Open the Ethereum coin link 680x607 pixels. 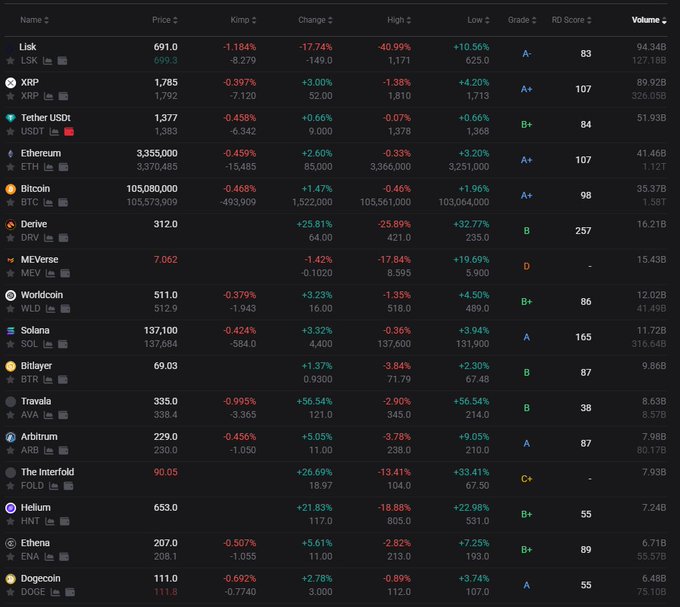click(41, 153)
